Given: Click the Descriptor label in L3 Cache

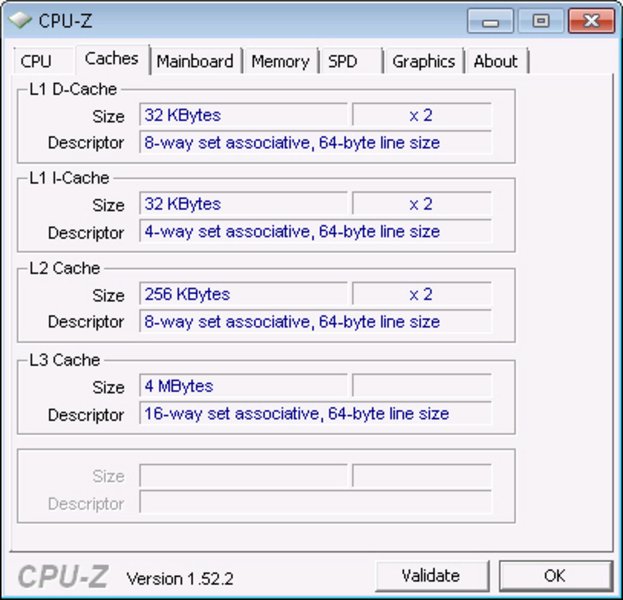Looking at the screenshot, I should pos(86,415).
